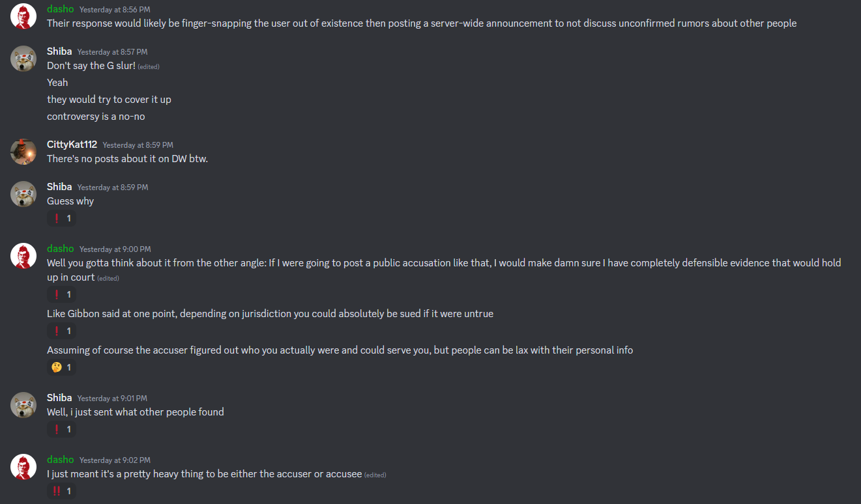
Task: Open dasho's avatar on the 9:02 PM message
Action: click(x=23, y=467)
